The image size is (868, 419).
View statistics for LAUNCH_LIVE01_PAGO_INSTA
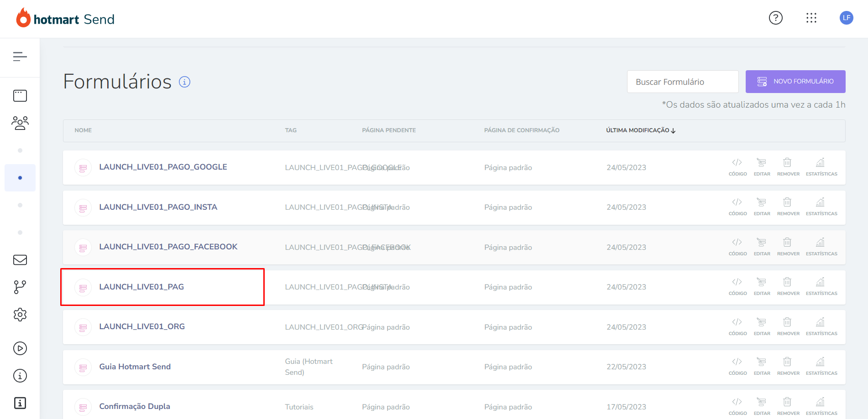pyautogui.click(x=821, y=207)
